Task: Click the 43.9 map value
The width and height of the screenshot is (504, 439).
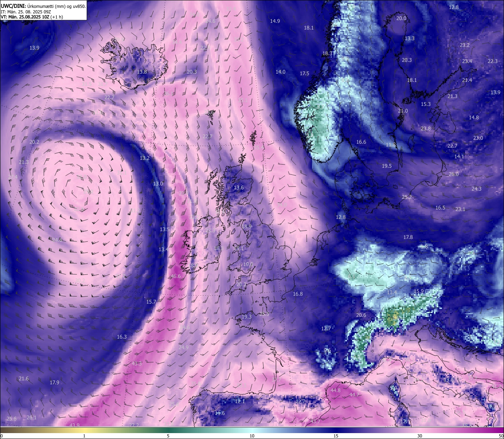Action: (x=74, y=425)
